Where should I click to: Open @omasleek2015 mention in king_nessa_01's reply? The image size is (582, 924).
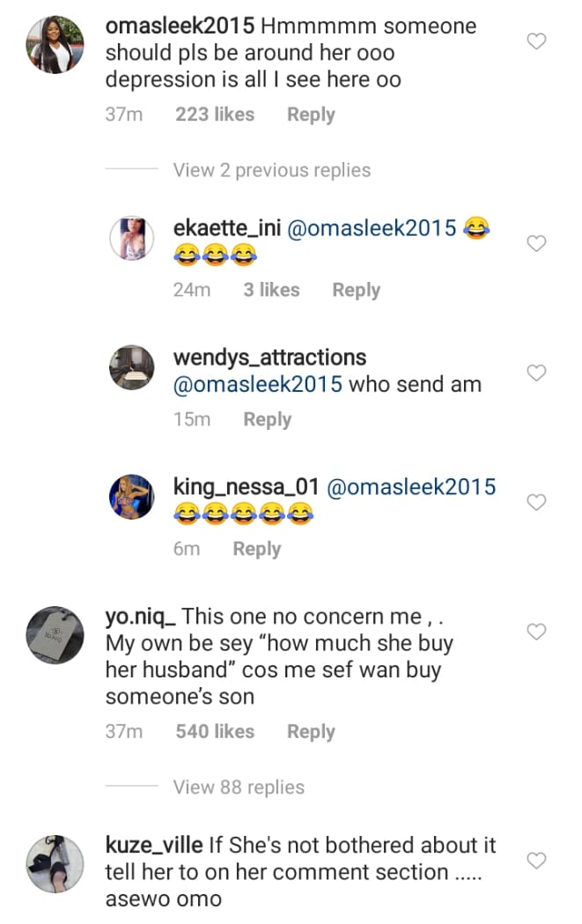(x=411, y=487)
